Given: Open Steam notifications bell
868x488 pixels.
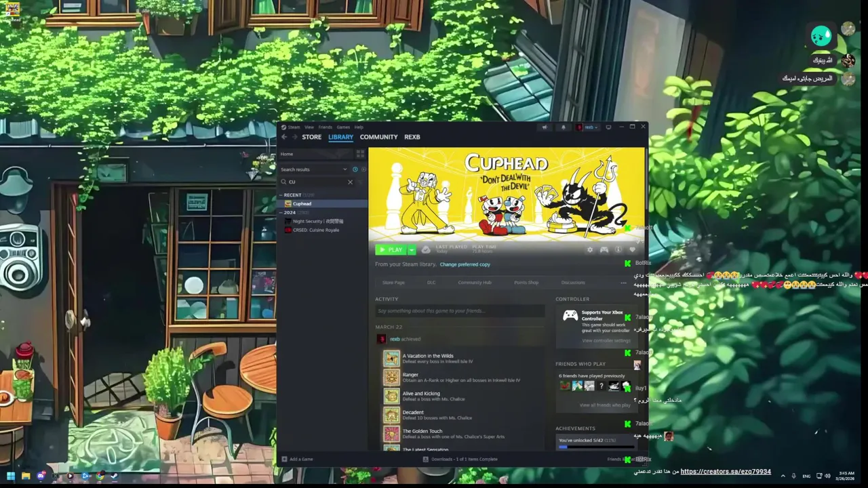Looking at the screenshot, I should [563, 127].
